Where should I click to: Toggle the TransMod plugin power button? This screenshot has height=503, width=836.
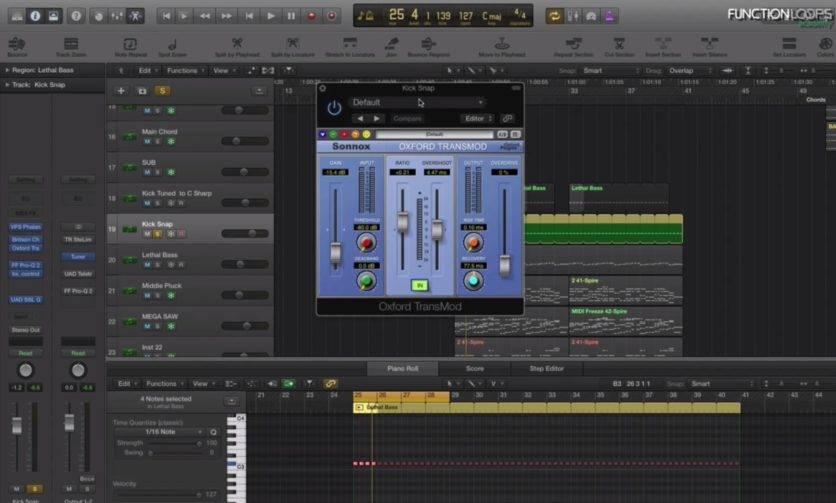[x=334, y=107]
